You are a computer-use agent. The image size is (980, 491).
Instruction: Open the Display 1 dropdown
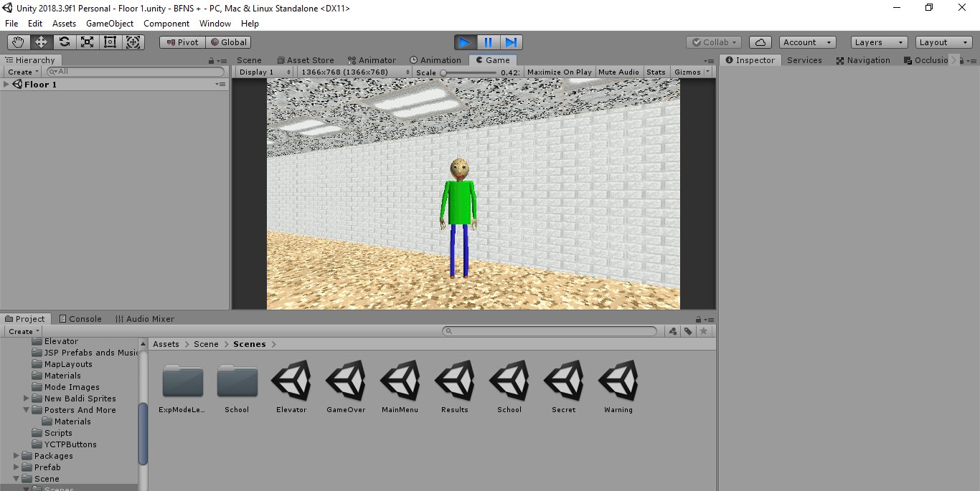click(265, 72)
